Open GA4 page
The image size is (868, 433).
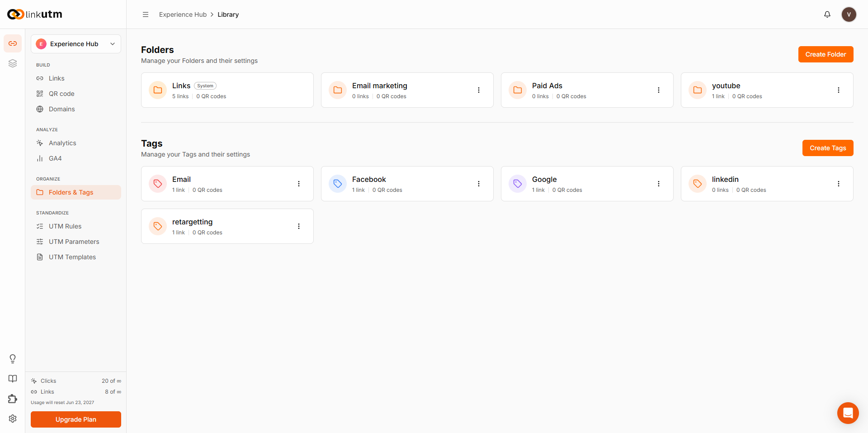pyautogui.click(x=76, y=158)
